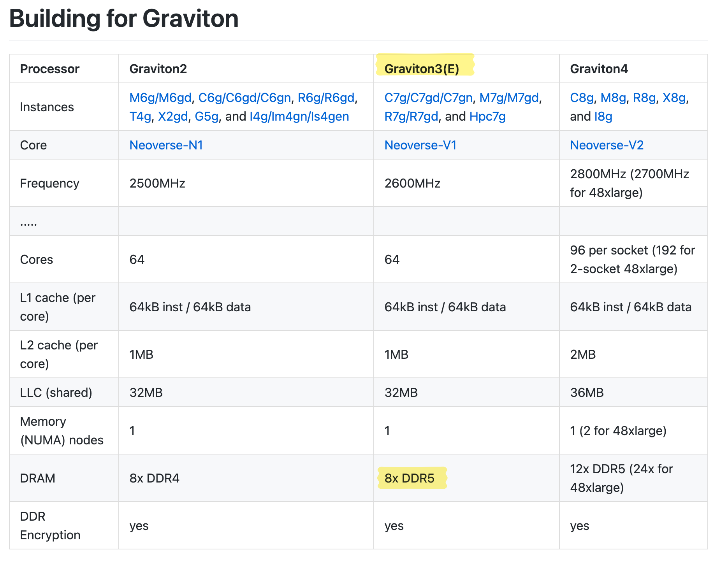Screen dimensions: 728x565
Task: Open the C8g instance link
Action: point(582,98)
